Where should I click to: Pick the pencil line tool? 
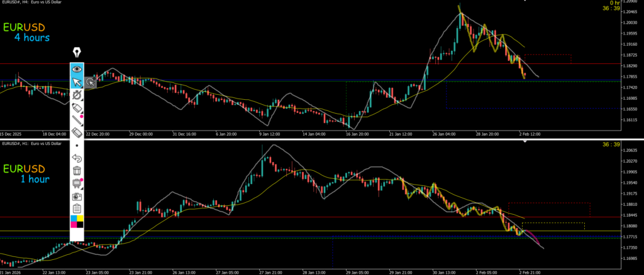(x=77, y=120)
